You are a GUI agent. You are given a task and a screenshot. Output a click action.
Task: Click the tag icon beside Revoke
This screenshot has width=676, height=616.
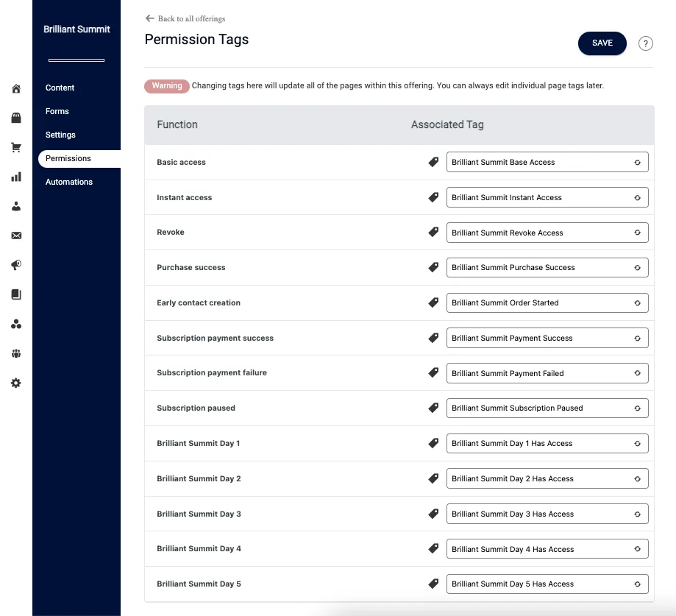tap(433, 232)
